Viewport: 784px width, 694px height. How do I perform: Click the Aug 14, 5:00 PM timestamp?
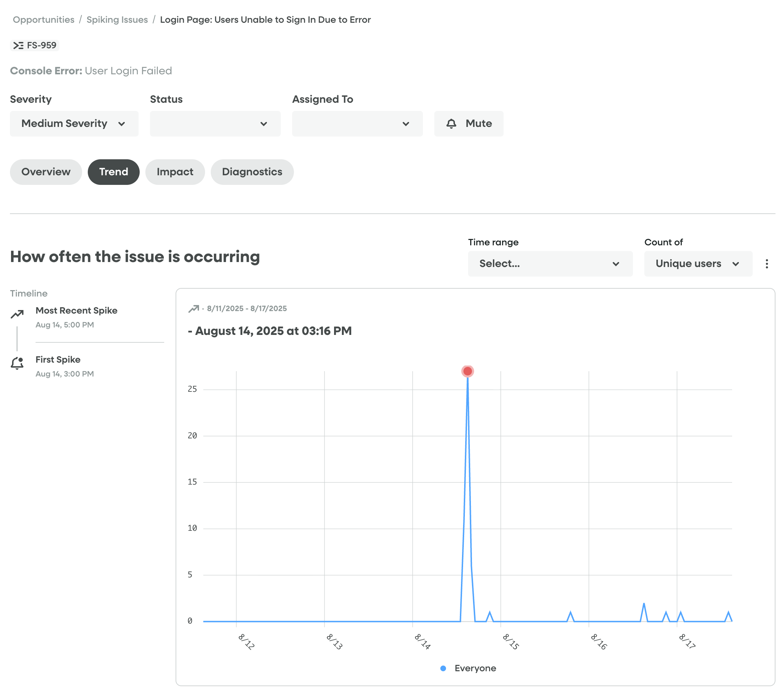(65, 325)
